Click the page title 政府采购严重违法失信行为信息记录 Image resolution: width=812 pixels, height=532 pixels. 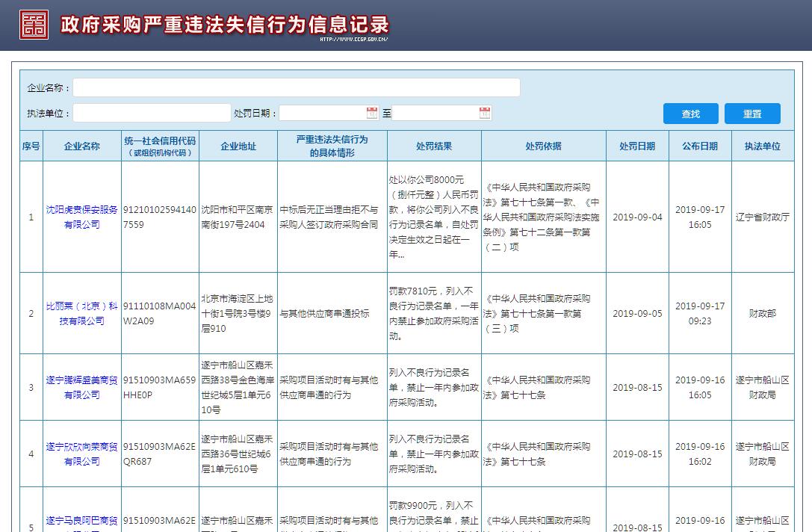click(x=225, y=25)
